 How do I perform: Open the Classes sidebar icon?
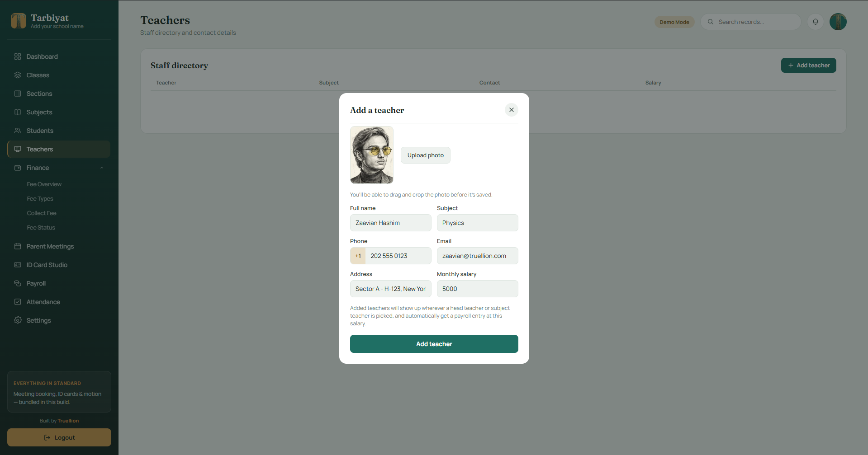click(x=18, y=75)
